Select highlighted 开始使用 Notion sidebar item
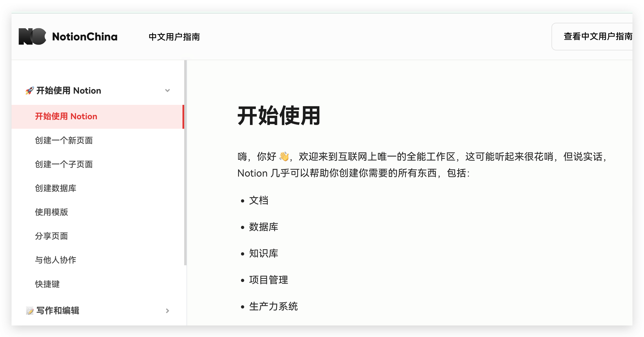Screen dimensions: 644x337 pyautogui.click(x=66, y=116)
